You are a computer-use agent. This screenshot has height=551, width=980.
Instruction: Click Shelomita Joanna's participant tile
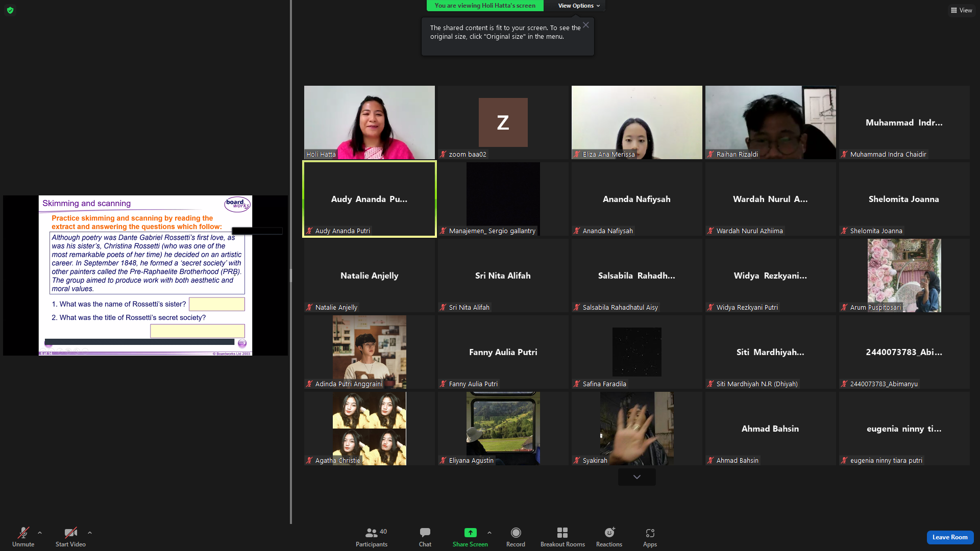904,199
